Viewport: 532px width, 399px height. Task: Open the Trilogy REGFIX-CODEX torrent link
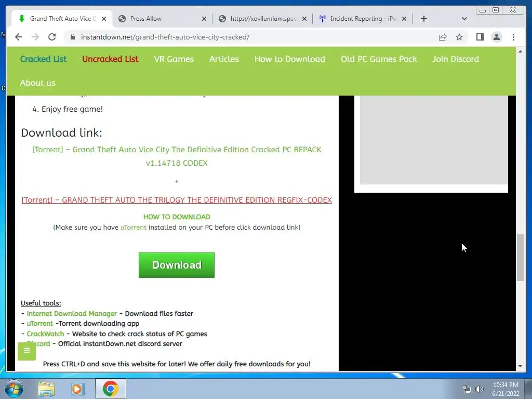coord(177,200)
